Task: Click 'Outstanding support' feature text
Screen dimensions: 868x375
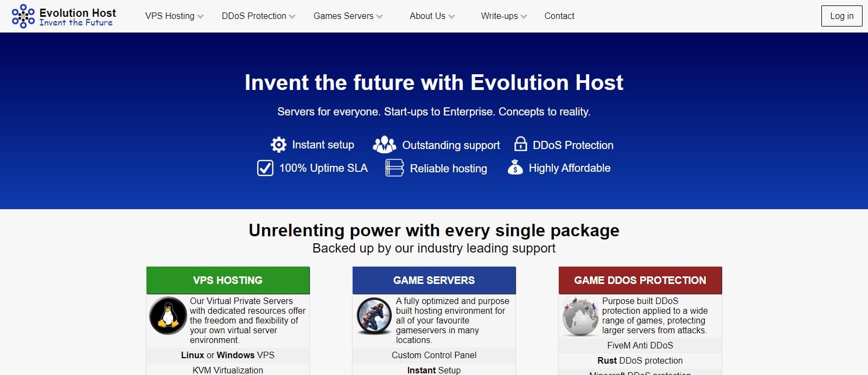Action: (x=451, y=145)
